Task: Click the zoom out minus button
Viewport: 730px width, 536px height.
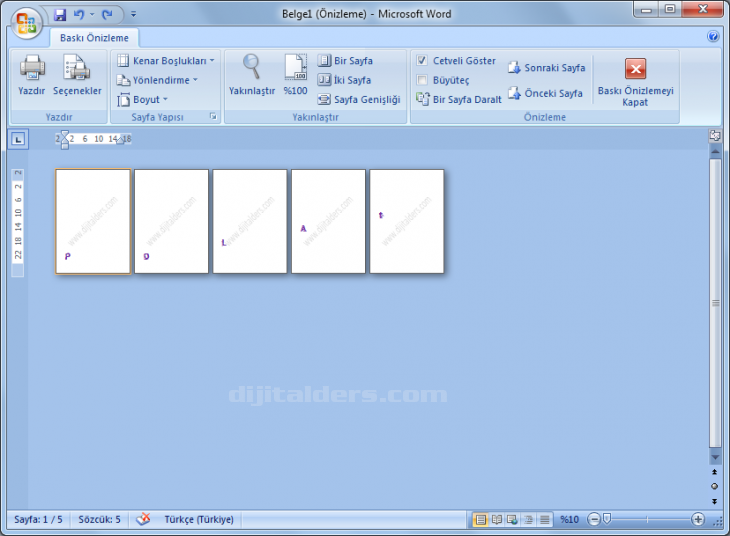Action: point(594,520)
